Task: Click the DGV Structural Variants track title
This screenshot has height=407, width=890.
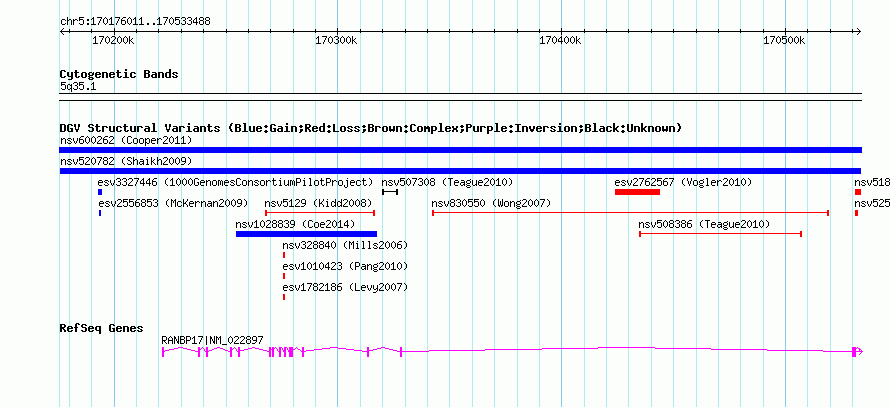Action: [x=371, y=128]
